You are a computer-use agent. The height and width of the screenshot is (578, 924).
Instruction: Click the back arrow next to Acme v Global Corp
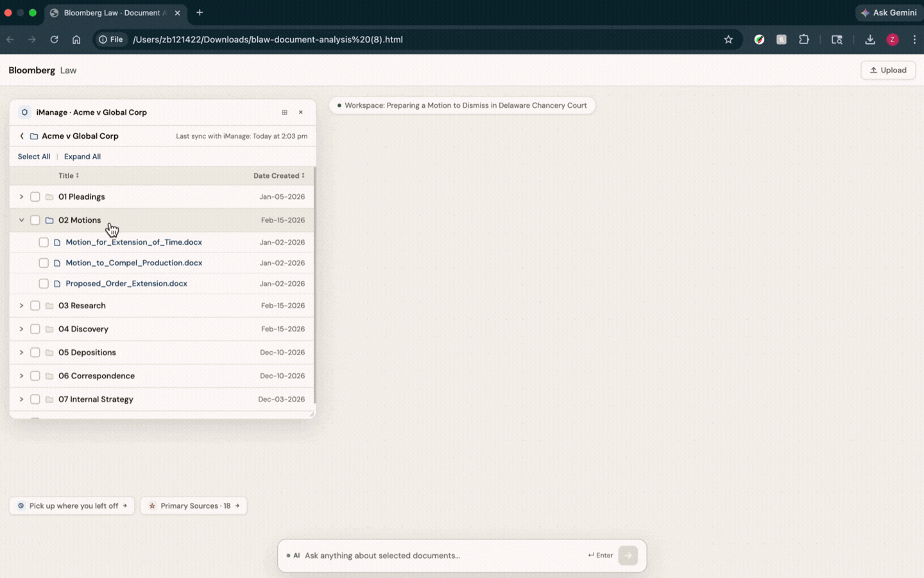tap(21, 136)
